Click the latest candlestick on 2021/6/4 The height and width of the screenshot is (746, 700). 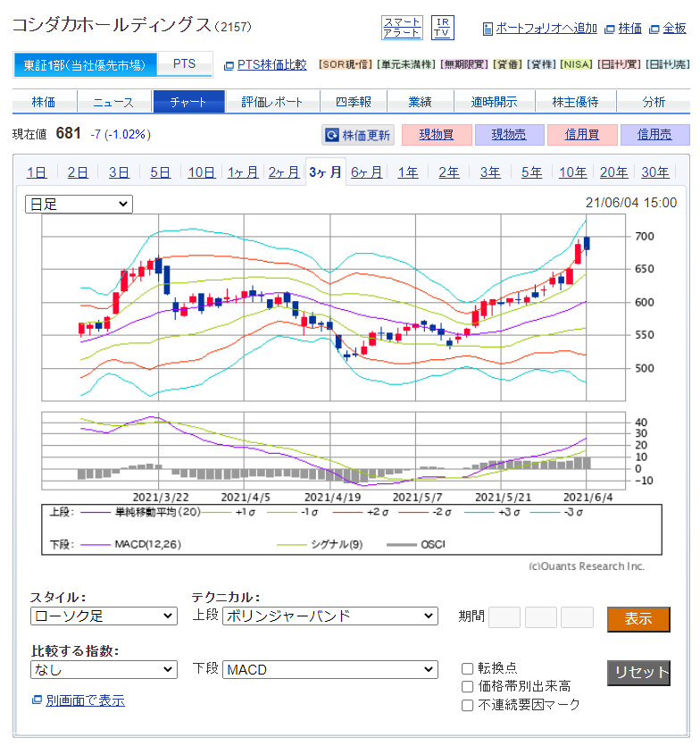click(x=587, y=244)
